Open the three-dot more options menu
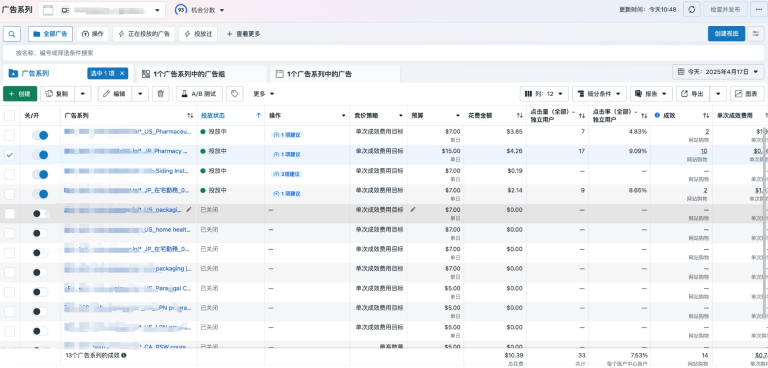Screen dimensions: 768x368 point(759,9)
